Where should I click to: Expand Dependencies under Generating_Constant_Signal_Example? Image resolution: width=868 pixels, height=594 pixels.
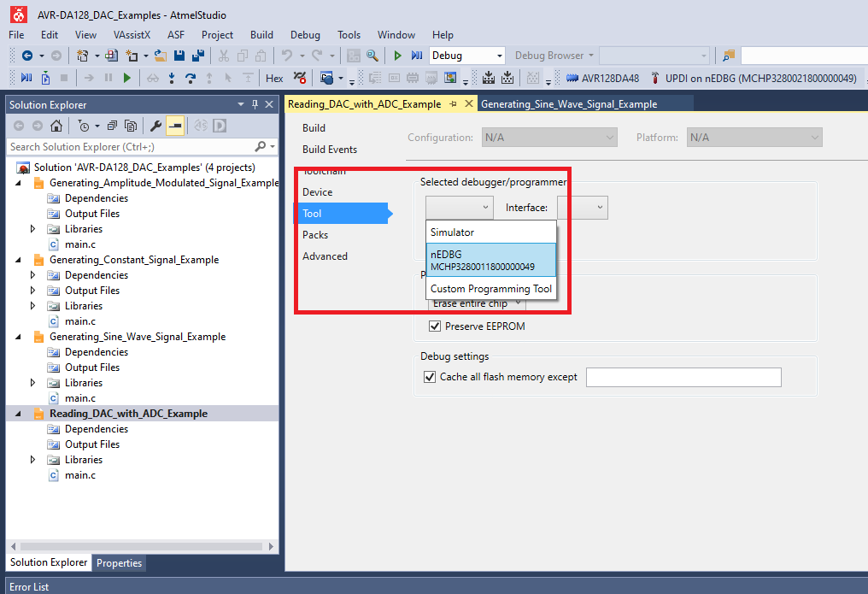32,275
